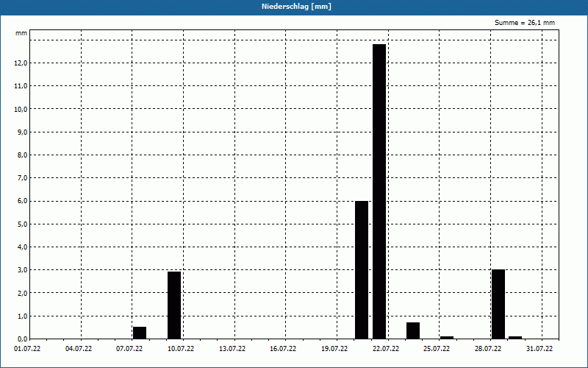Click the 6,0 mm bar before 22.07.22
The width and height of the screenshot is (588, 368).
[362, 270]
